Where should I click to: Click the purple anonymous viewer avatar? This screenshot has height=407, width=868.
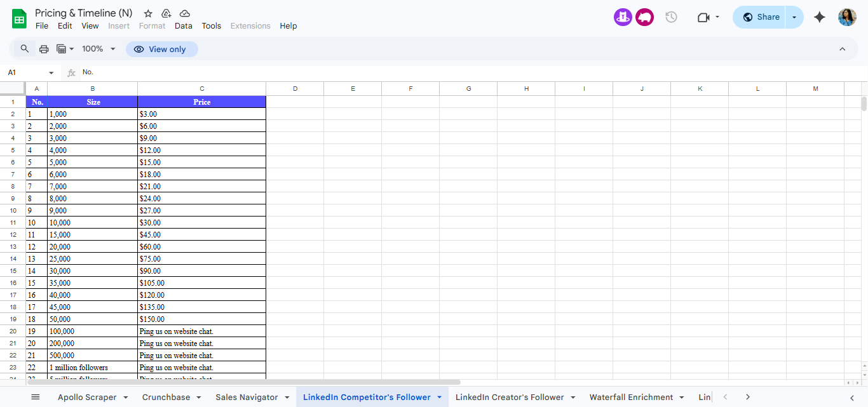(623, 17)
